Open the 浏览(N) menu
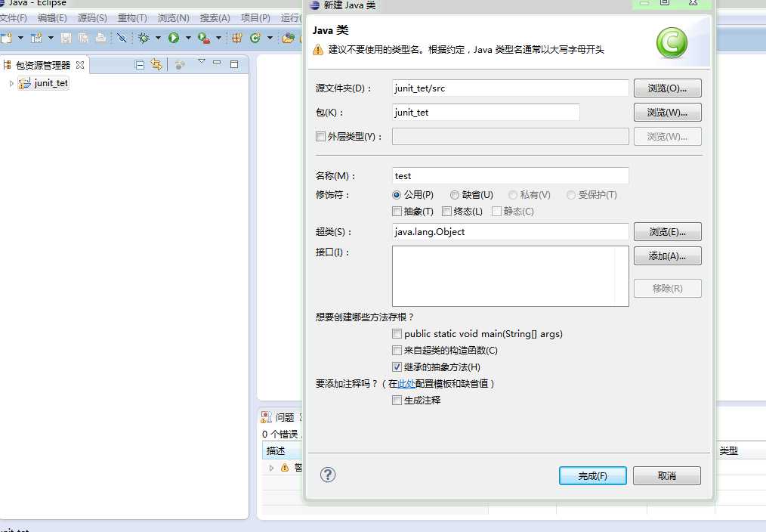 coord(174,18)
